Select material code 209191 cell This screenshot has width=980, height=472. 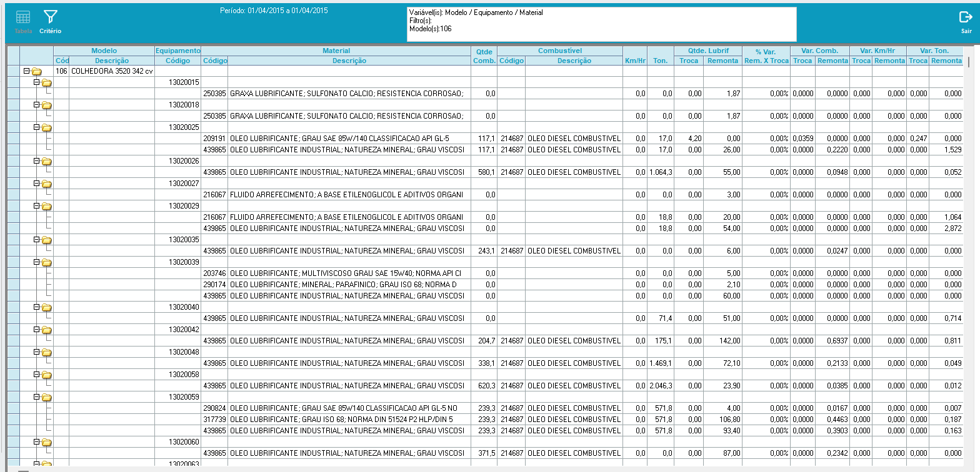(x=214, y=139)
